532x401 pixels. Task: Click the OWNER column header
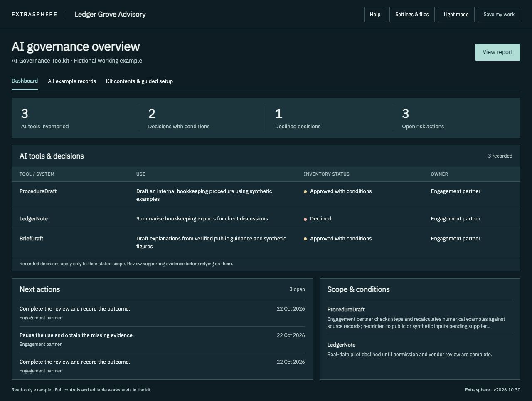coord(439,174)
